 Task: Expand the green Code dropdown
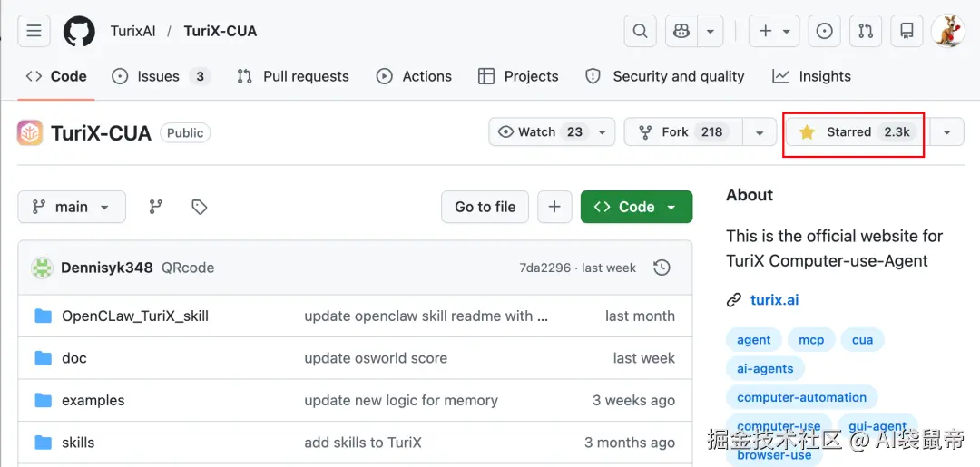tap(636, 207)
